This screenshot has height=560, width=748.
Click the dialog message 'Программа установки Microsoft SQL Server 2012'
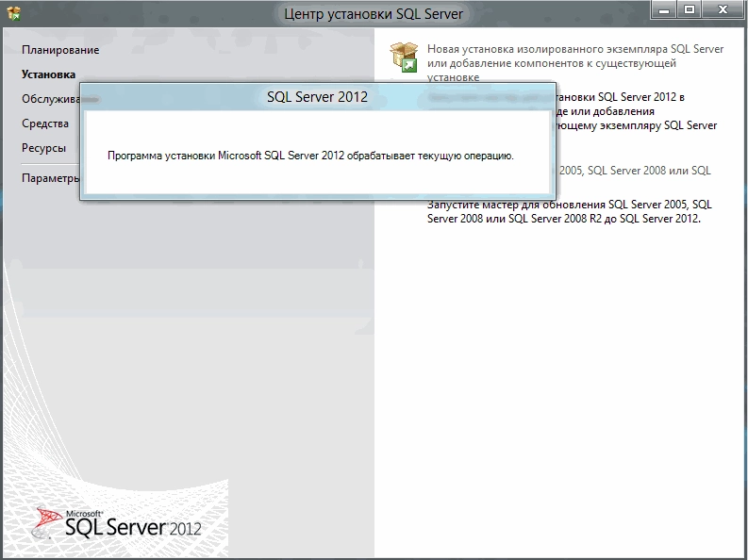pyautogui.click(x=225, y=156)
